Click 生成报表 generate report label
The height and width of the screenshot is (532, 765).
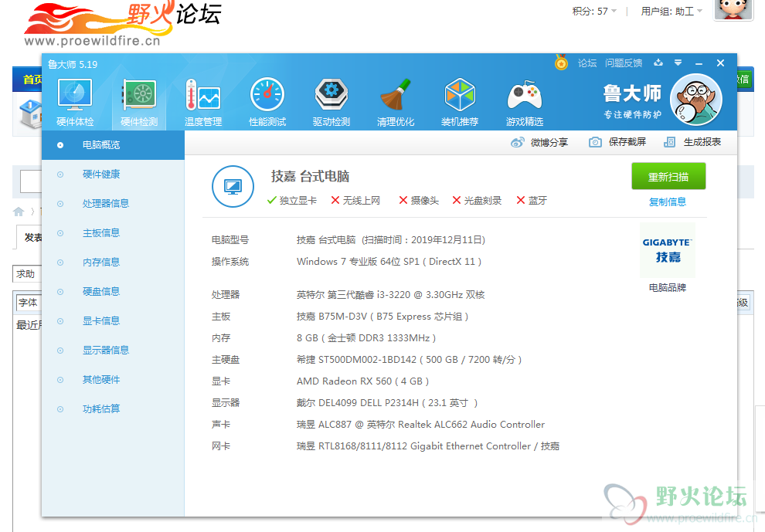(x=702, y=142)
